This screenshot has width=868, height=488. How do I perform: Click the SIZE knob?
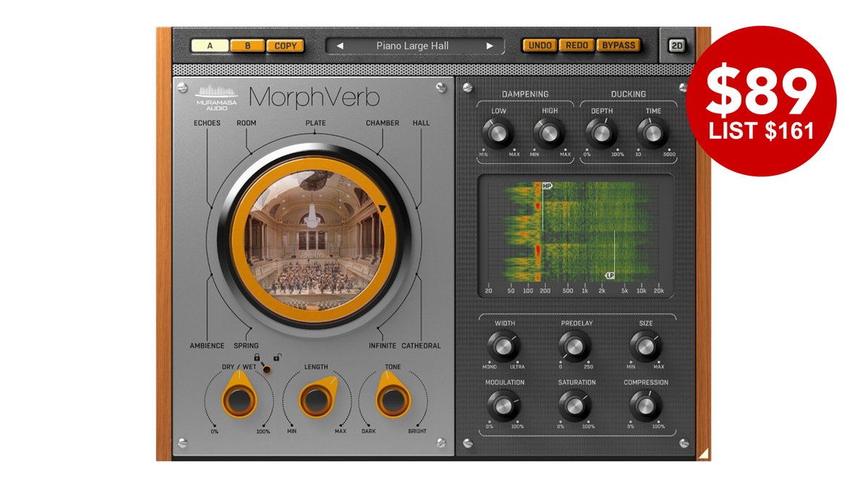pyautogui.click(x=645, y=346)
